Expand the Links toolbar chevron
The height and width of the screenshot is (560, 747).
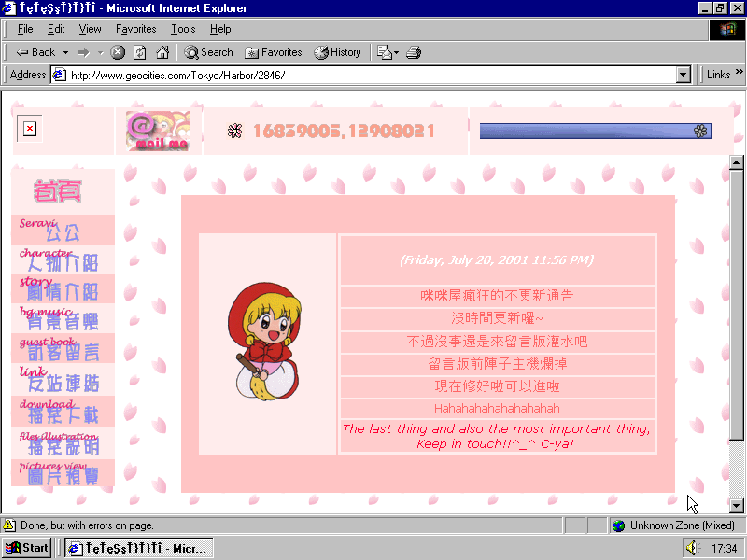pyautogui.click(x=739, y=72)
